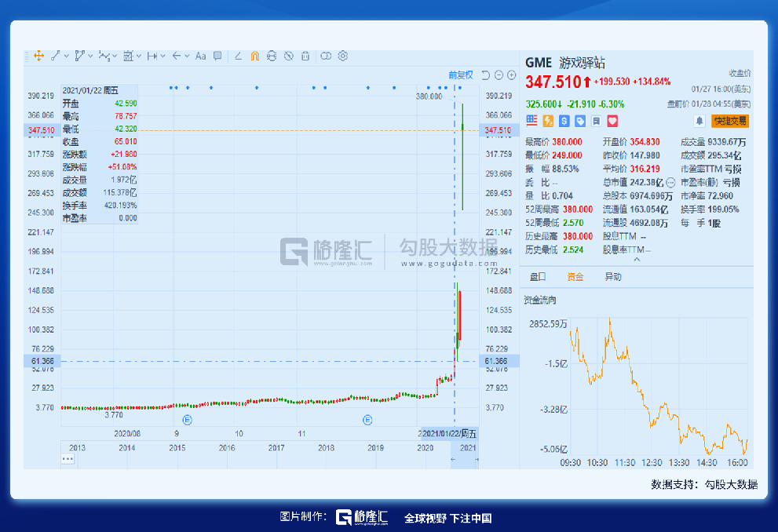
Task: Click the 资金流向 heading
Action: tap(540, 300)
